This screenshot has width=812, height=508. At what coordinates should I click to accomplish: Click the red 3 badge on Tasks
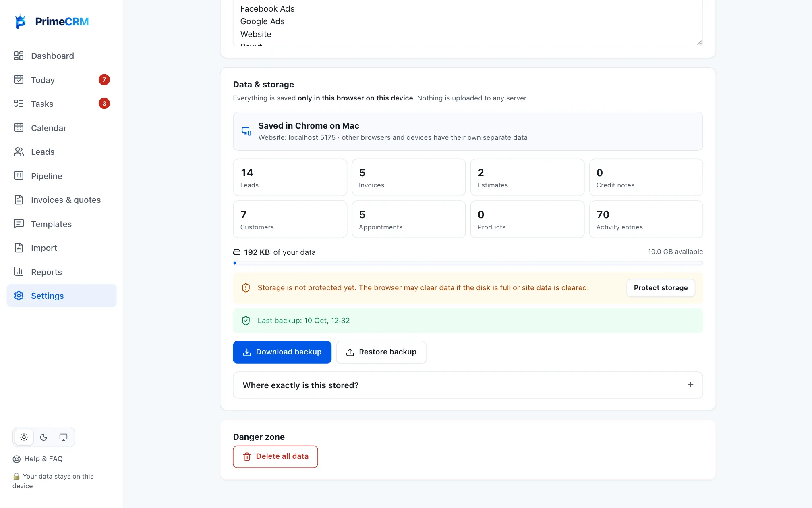[x=104, y=104]
